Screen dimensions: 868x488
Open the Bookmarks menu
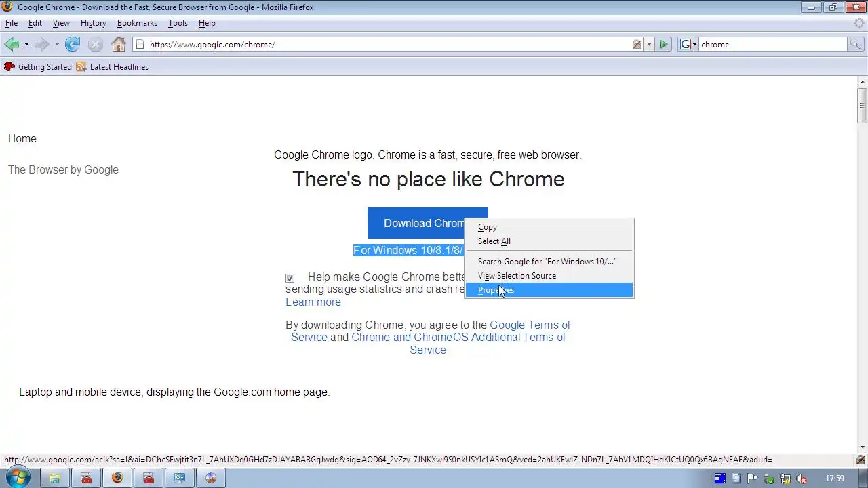[x=137, y=23]
